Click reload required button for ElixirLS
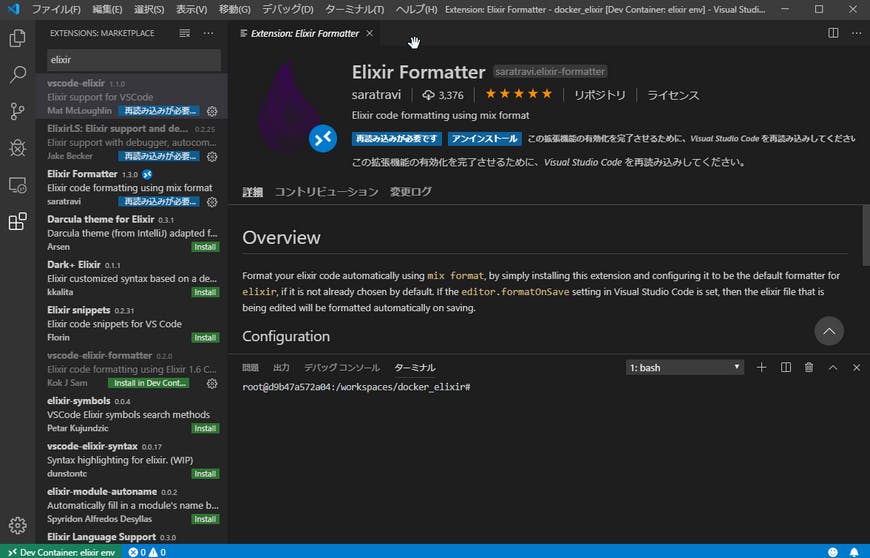 pos(160,156)
